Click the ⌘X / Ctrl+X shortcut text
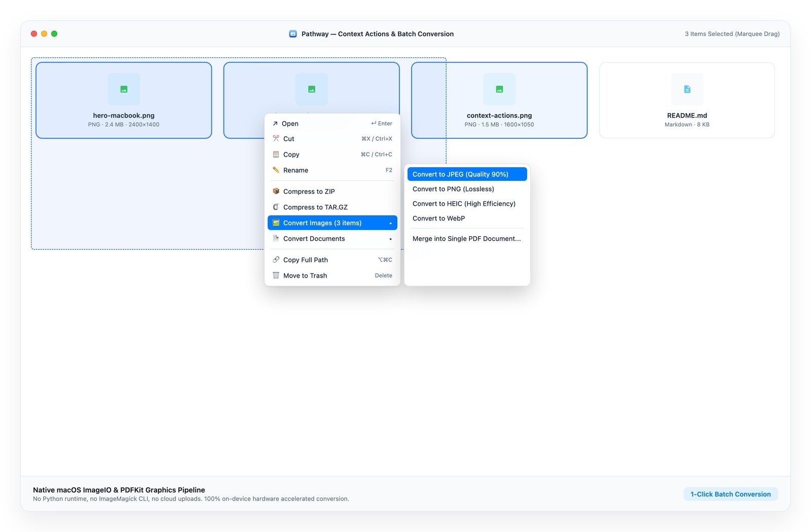Screen dimensions: 811x532 point(377,139)
